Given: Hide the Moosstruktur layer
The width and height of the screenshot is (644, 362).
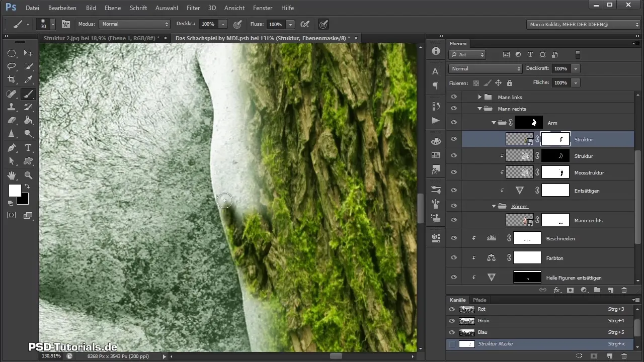Looking at the screenshot, I should click(x=454, y=172).
